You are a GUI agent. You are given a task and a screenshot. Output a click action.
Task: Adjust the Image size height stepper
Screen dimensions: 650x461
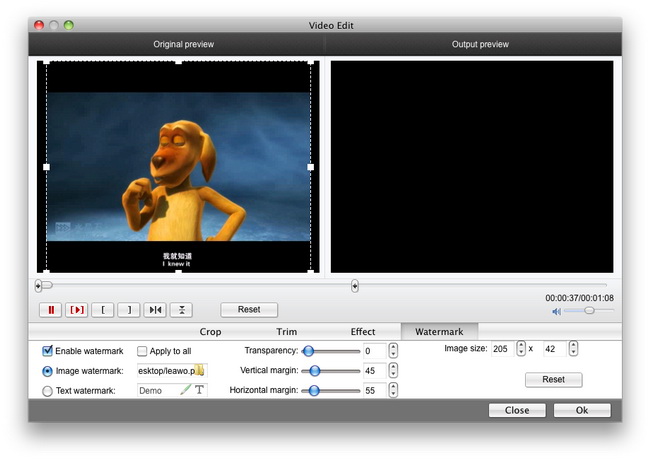(x=573, y=348)
